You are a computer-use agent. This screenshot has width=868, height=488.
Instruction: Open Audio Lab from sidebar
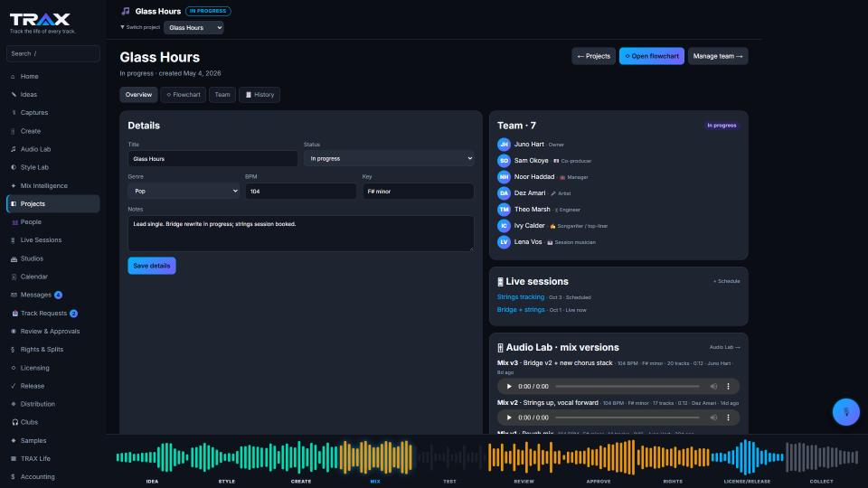(53, 149)
